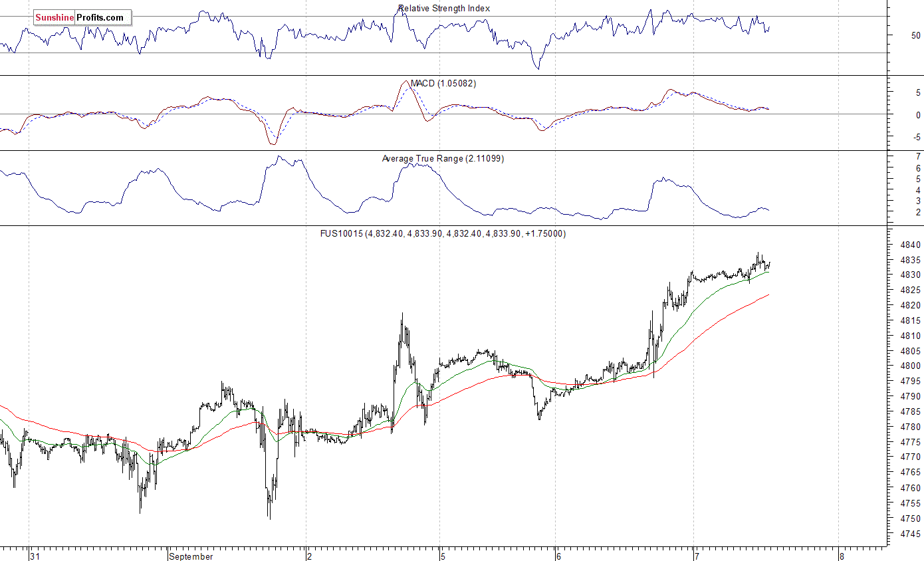This screenshot has width=924, height=561.
Task: Select the MACD (1.05082) label
Action: point(443,84)
